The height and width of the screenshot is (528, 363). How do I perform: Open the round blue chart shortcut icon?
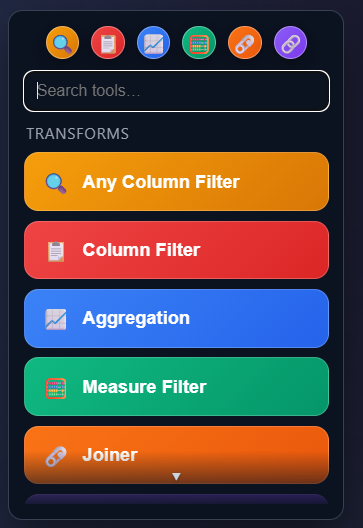[154, 43]
